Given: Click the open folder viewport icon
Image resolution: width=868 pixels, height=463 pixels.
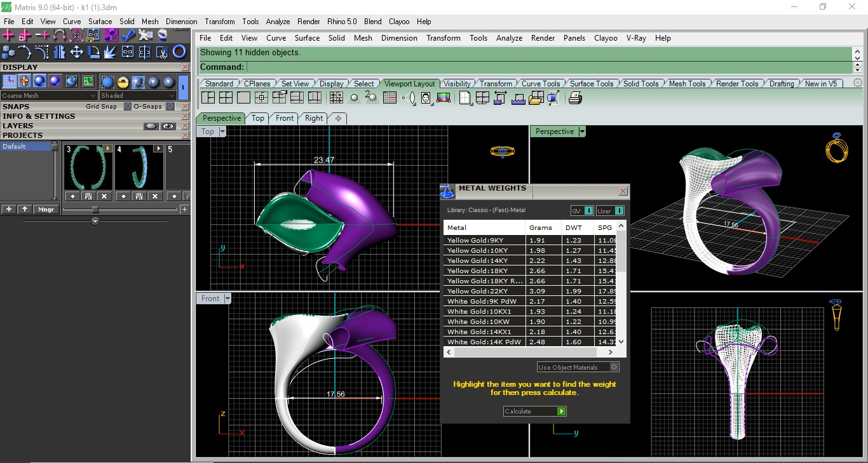Looking at the screenshot, I should pyautogui.click(x=536, y=98).
